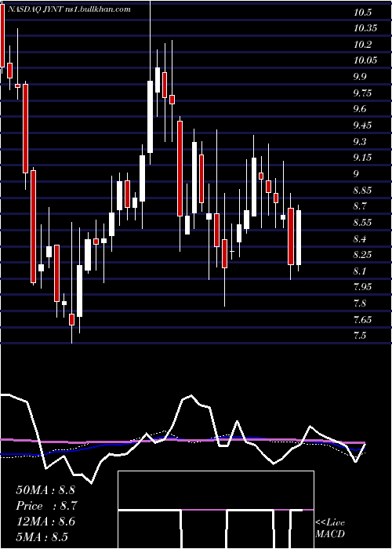Click the 8.85 price axis label
The image size is (392, 549).
tap(363, 191)
